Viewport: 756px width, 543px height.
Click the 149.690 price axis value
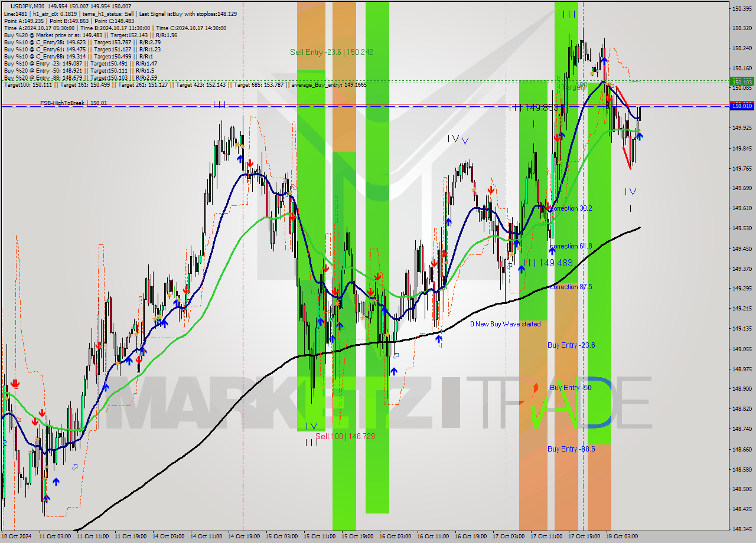742,188
